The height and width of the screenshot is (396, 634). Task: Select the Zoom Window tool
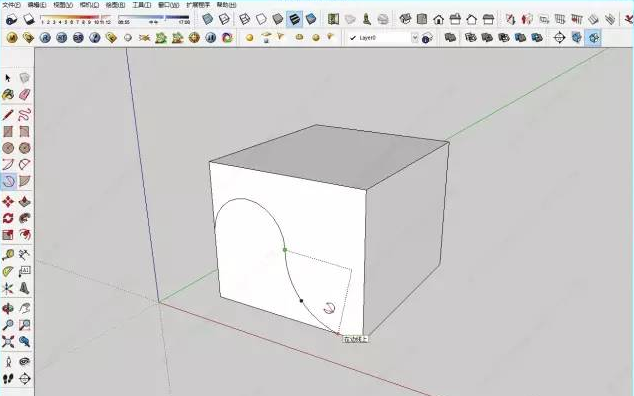(24, 325)
